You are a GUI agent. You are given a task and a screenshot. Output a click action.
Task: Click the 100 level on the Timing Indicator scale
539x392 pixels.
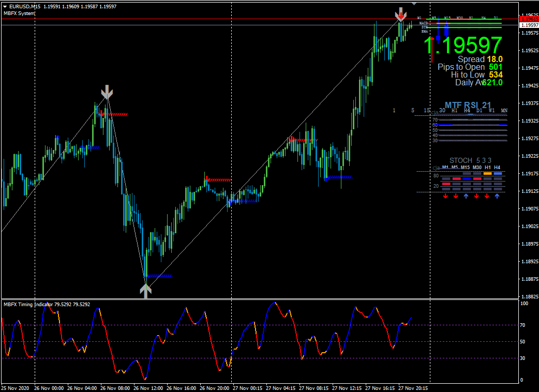[524, 304]
